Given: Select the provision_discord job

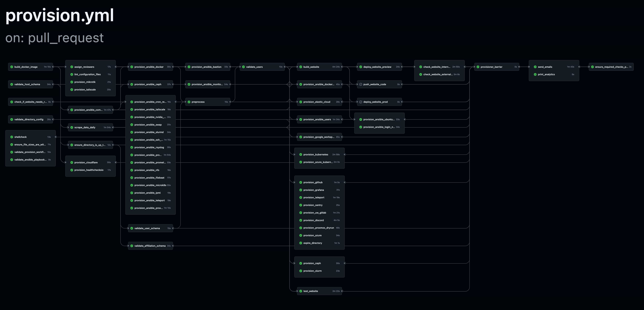Looking at the screenshot, I should [x=313, y=220].
